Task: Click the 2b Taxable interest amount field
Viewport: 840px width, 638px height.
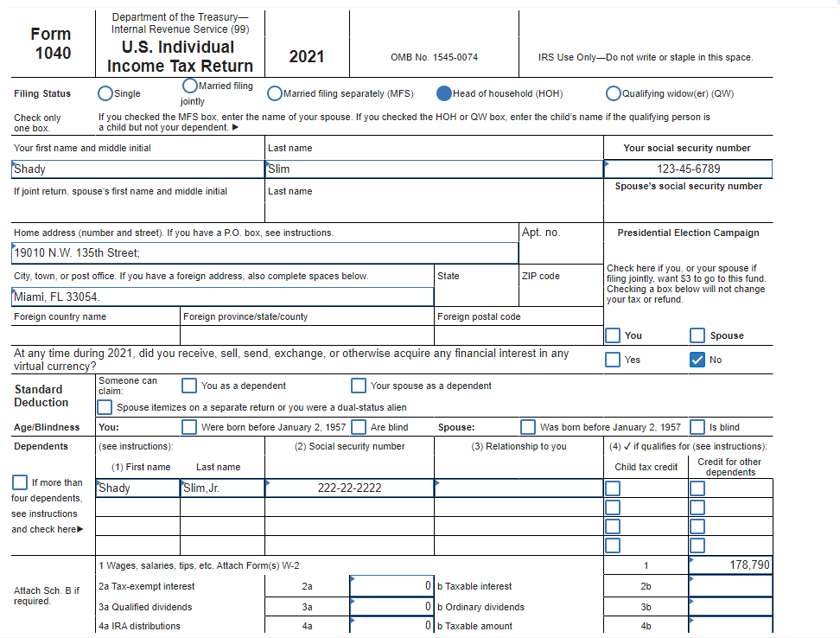Action: coord(731,586)
